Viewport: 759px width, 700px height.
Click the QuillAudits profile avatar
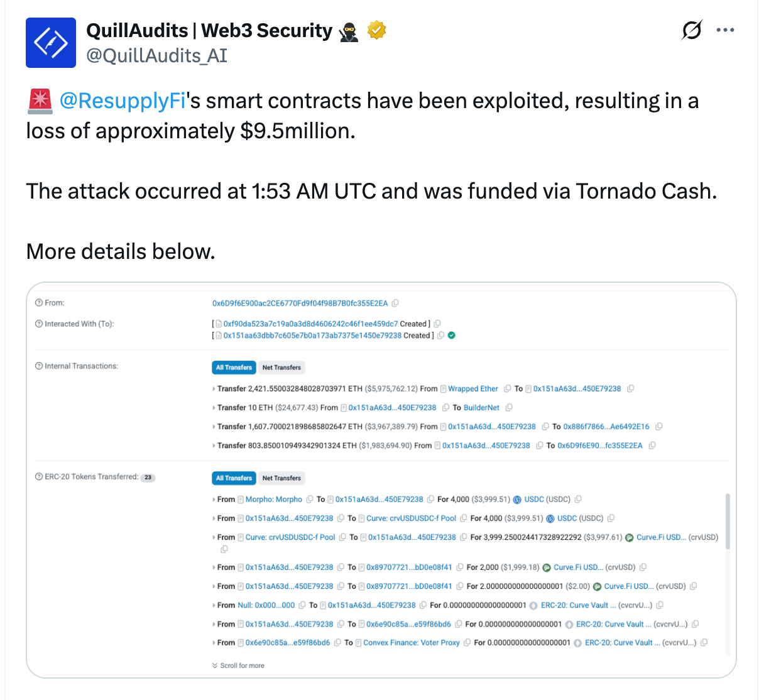(x=51, y=43)
